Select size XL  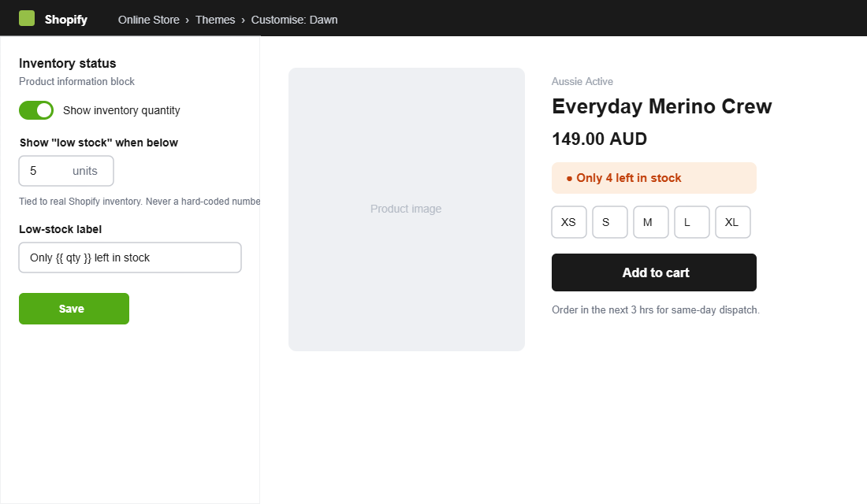coord(733,222)
